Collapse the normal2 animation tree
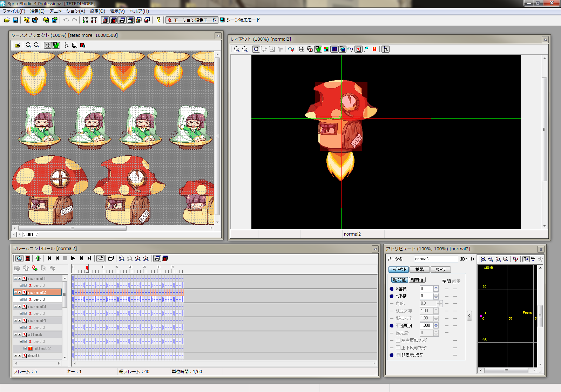 pyautogui.click(x=15, y=292)
